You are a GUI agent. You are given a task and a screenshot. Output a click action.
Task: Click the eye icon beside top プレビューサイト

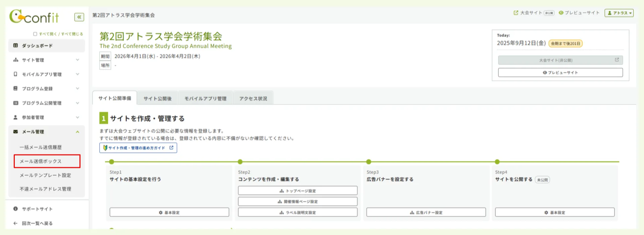click(561, 13)
